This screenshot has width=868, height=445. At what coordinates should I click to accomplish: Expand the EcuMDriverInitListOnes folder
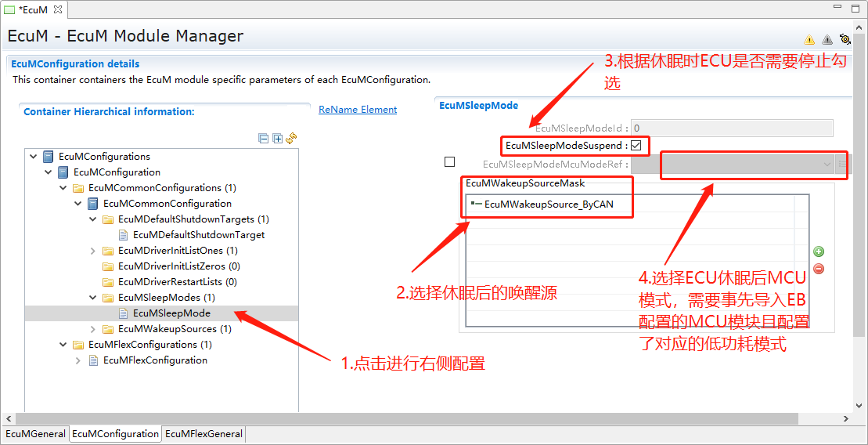pos(93,251)
